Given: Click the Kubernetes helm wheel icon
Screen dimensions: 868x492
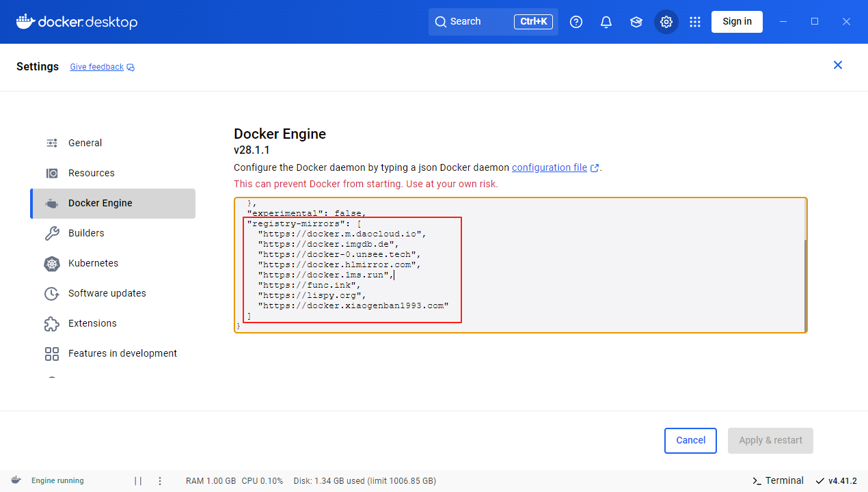Looking at the screenshot, I should point(52,263).
